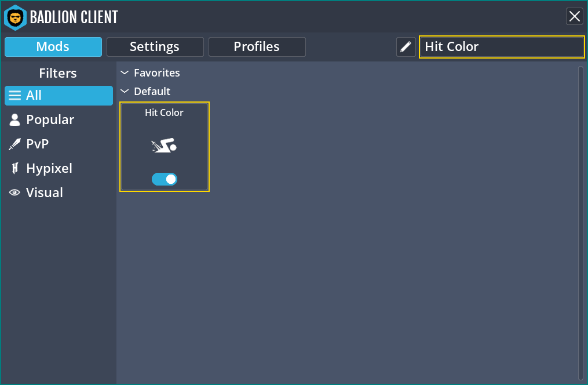Select the Mods tab
This screenshot has width=588, height=385.
tap(53, 47)
